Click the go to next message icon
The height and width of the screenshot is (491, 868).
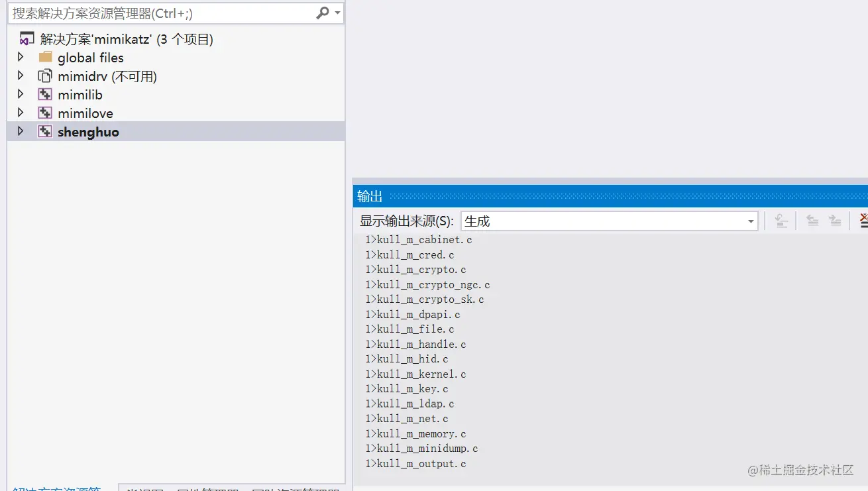pyautogui.click(x=835, y=221)
